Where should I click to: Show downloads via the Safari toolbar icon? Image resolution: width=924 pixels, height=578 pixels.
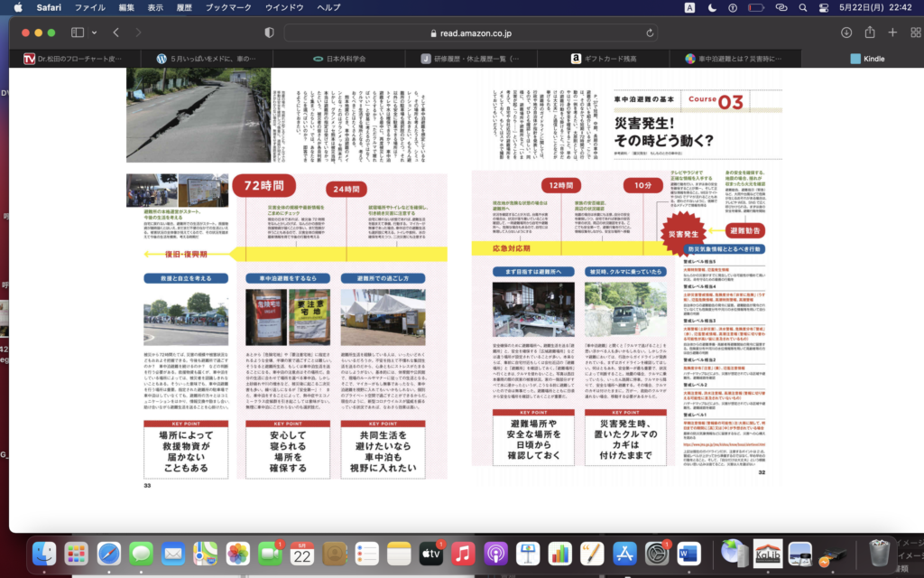pos(846,33)
